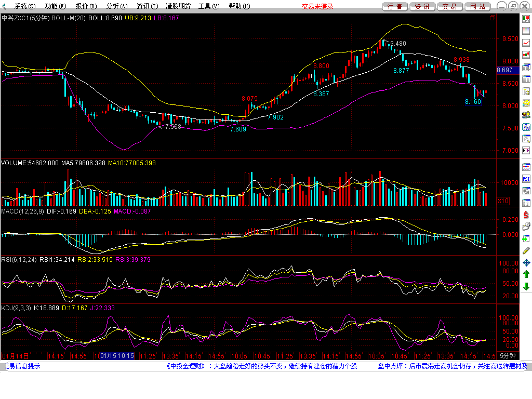Open the 港股期货 menu
532x399 pixels.
tap(178, 6)
